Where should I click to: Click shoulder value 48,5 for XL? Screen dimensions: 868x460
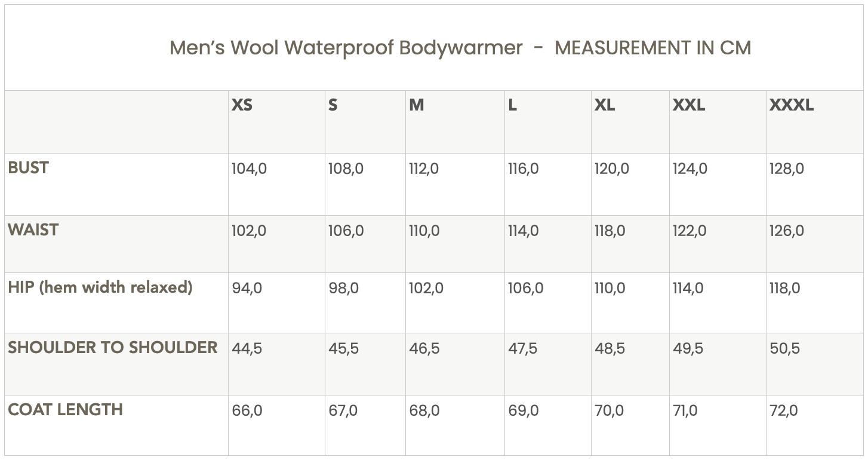(610, 349)
